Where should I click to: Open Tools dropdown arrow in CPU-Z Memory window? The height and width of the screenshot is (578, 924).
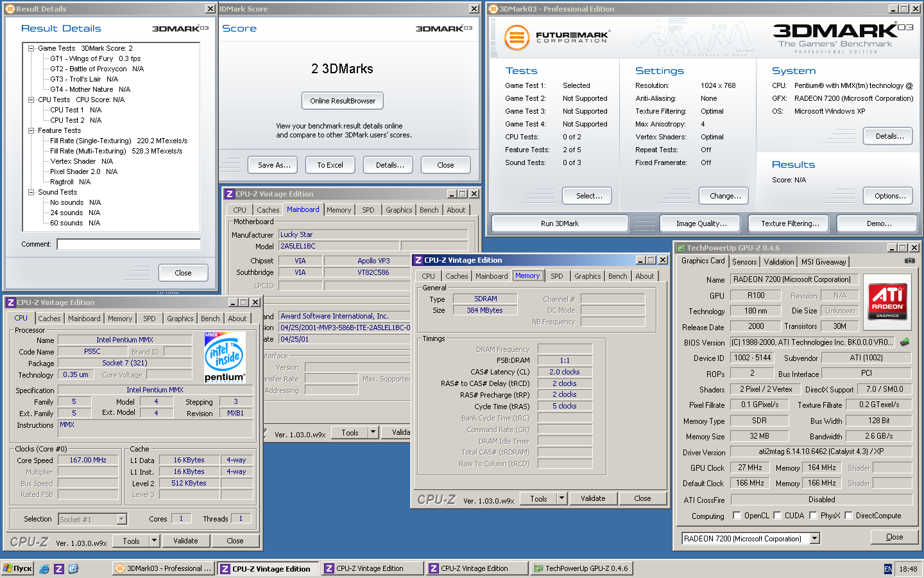[561, 498]
